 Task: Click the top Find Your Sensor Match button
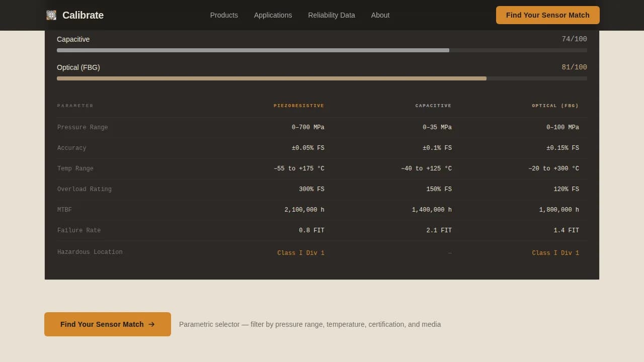(547, 15)
